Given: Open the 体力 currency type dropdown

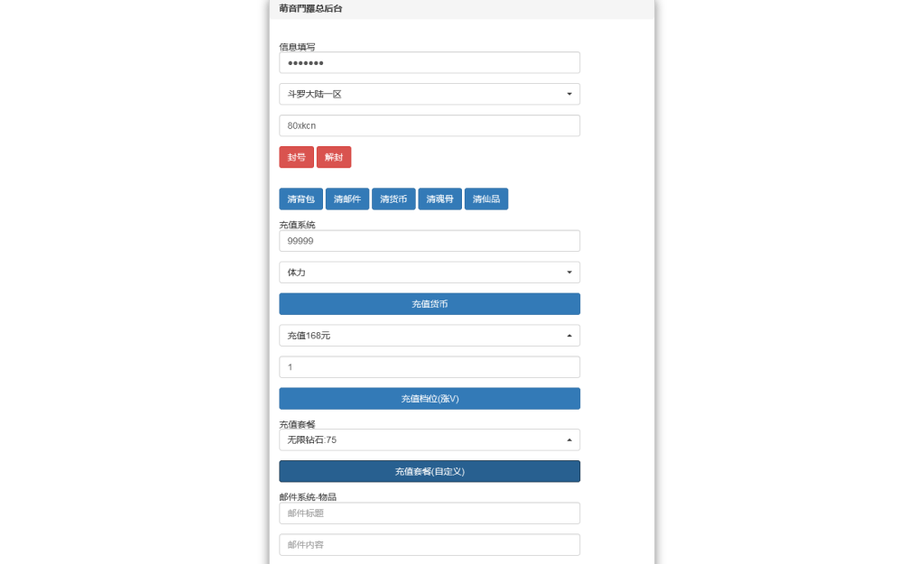Looking at the screenshot, I should click(x=429, y=272).
